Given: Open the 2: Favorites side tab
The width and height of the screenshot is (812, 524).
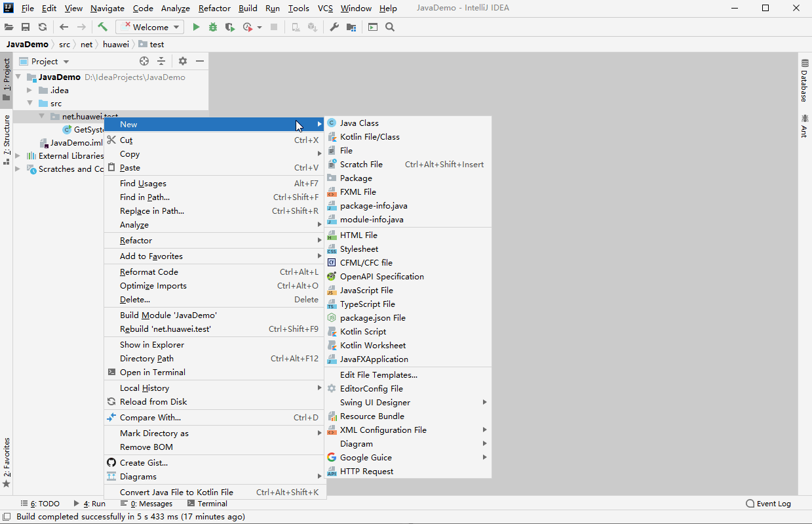Looking at the screenshot, I should pyautogui.click(x=7, y=462).
